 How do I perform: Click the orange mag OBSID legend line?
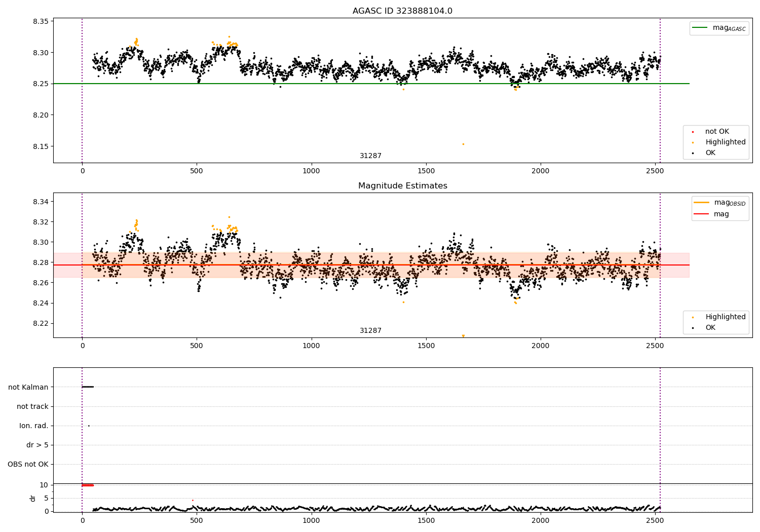pyautogui.click(x=702, y=203)
